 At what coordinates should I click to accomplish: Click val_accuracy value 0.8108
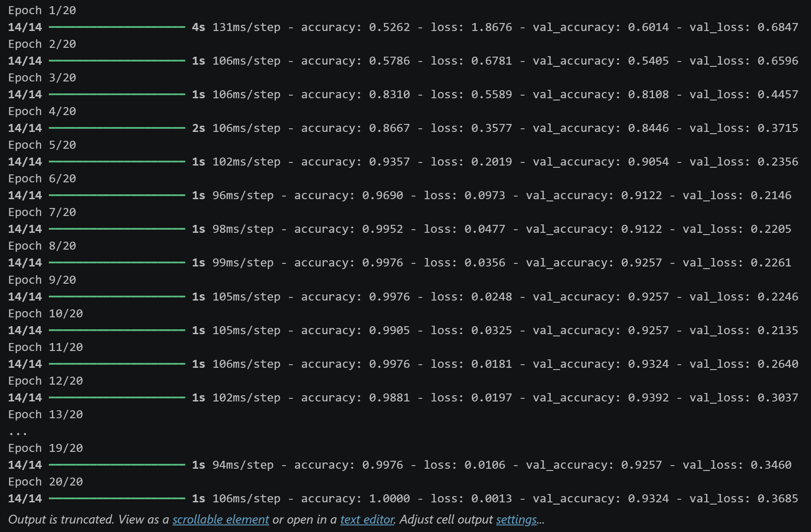[649, 94]
